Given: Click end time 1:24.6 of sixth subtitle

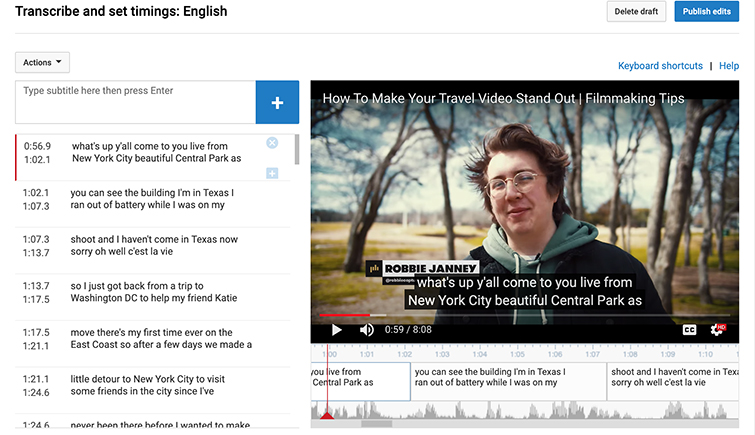Looking at the screenshot, I should pyautogui.click(x=36, y=393).
